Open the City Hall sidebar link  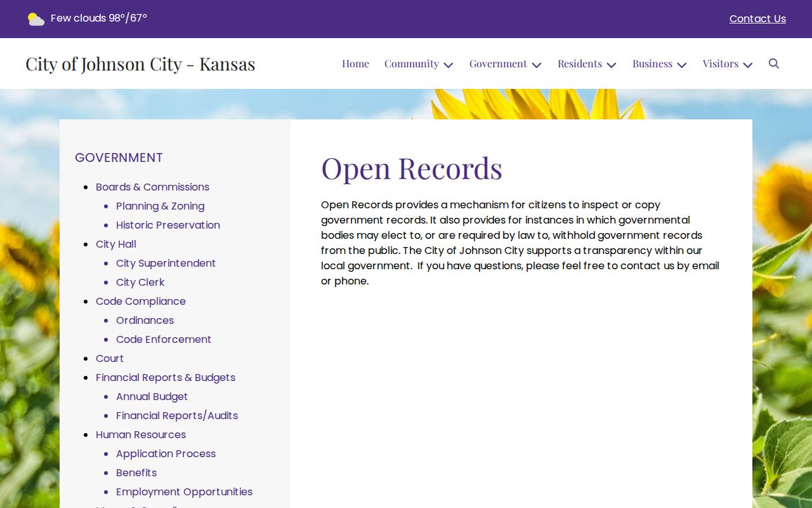tap(116, 244)
